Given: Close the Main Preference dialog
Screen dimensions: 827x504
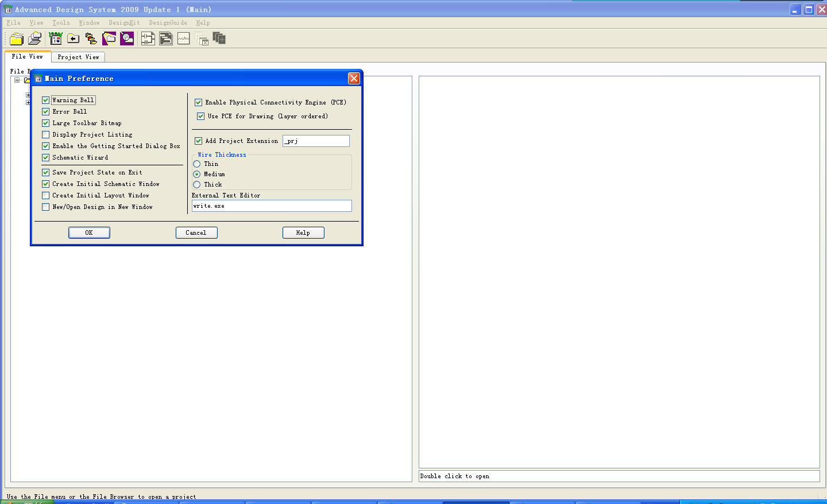Looking at the screenshot, I should tap(354, 79).
